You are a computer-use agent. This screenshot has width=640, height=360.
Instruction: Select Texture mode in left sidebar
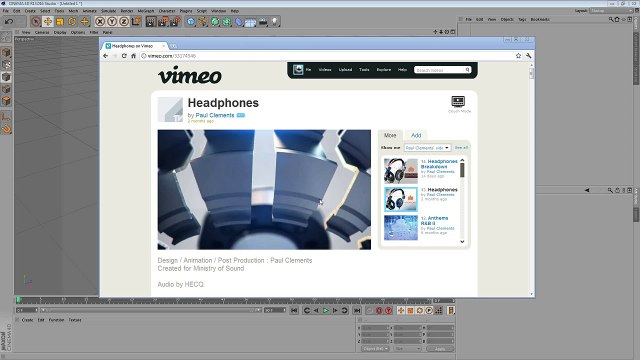click(x=6, y=65)
